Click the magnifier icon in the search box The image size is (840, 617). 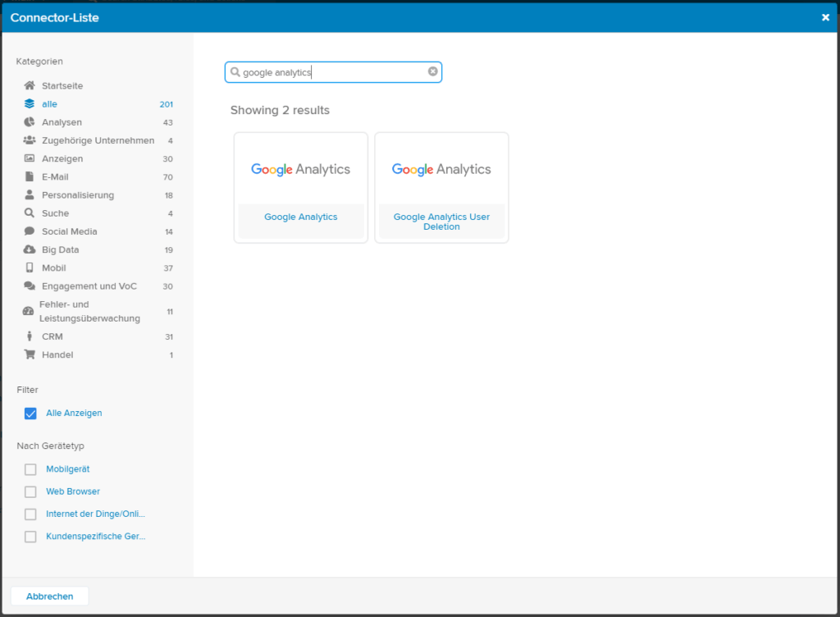pyautogui.click(x=235, y=72)
